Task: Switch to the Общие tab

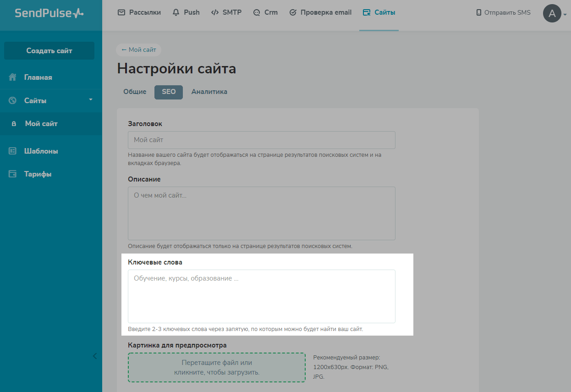Action: click(x=134, y=91)
